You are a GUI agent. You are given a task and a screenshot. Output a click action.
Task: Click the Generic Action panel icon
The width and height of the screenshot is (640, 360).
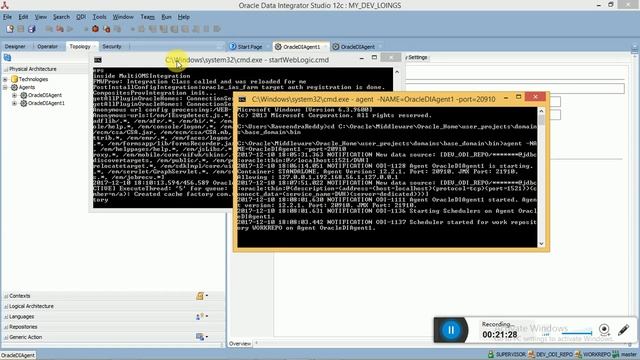point(200,337)
